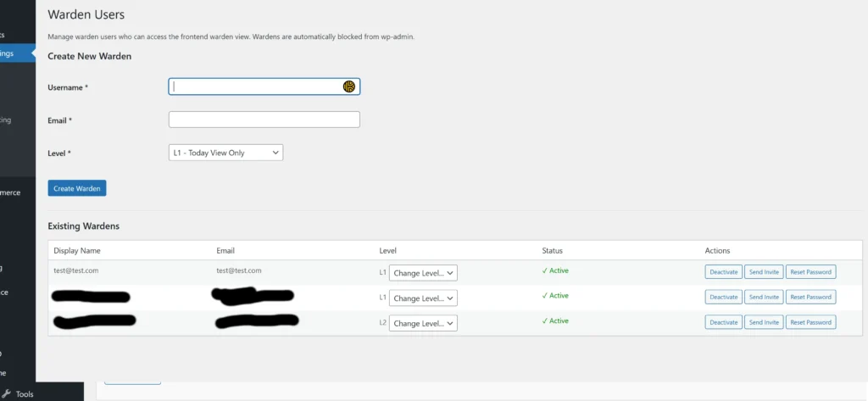Deactivate the second-row L1 warden
This screenshot has height=401, width=868.
click(724, 297)
